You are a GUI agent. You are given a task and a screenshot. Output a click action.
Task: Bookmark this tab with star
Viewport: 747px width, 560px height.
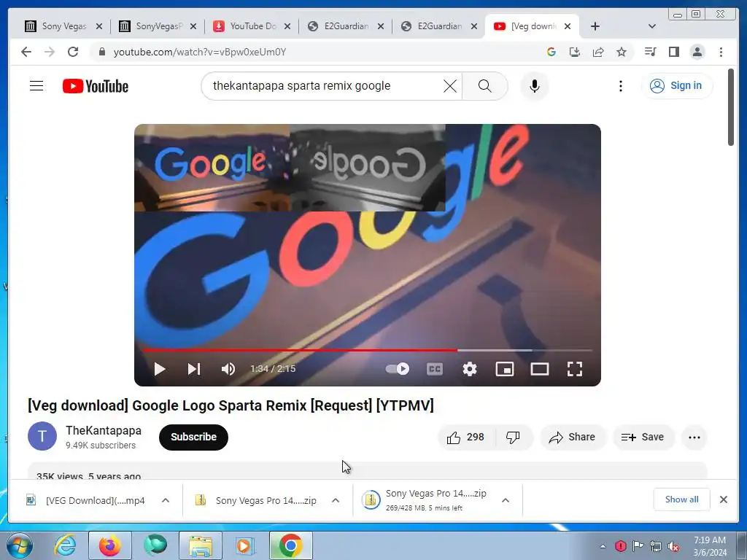(622, 52)
